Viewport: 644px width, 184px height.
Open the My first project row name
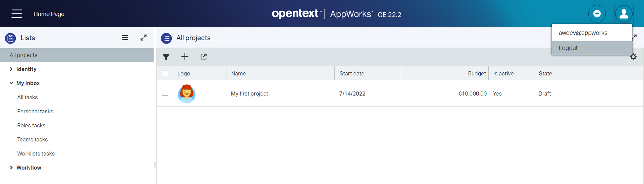pyautogui.click(x=250, y=94)
